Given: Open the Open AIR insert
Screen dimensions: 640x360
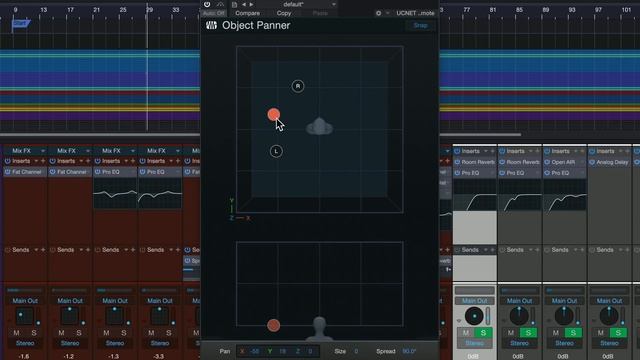Looking at the screenshot, I should pos(563,162).
